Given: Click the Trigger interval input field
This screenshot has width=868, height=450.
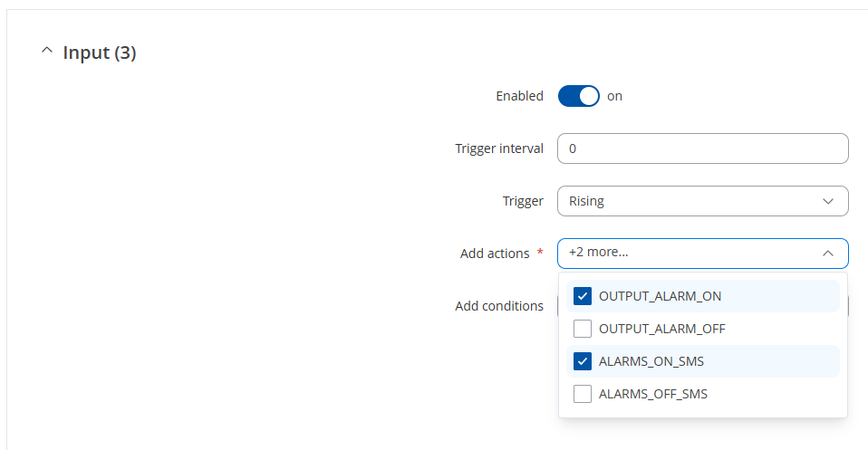Looking at the screenshot, I should click(702, 148).
